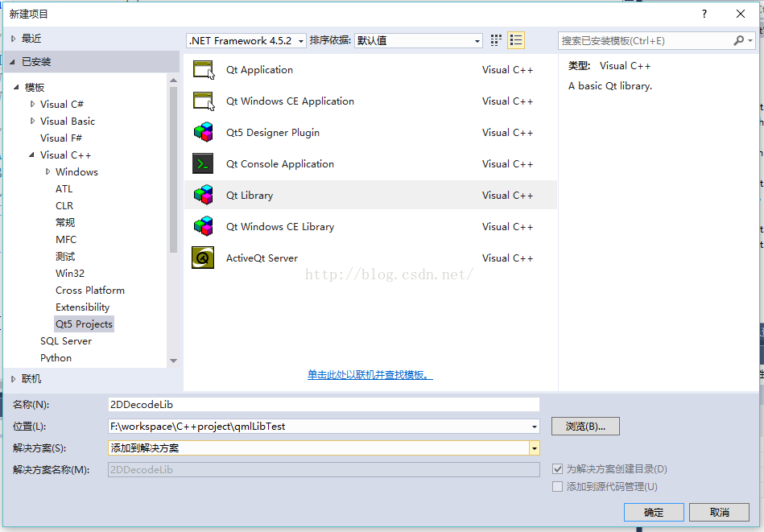Click the project name field 2DDecodeLib

pyautogui.click(x=324, y=404)
